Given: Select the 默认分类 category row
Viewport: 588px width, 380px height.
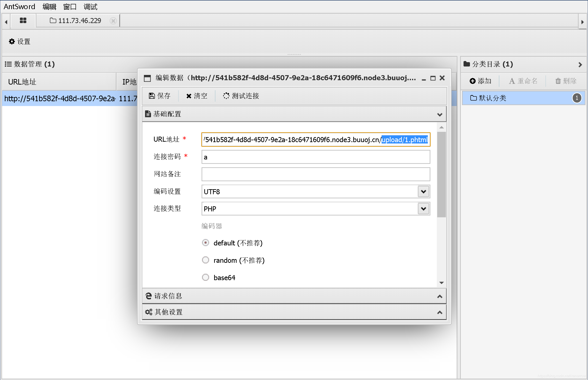Looking at the screenshot, I should pyautogui.click(x=523, y=98).
